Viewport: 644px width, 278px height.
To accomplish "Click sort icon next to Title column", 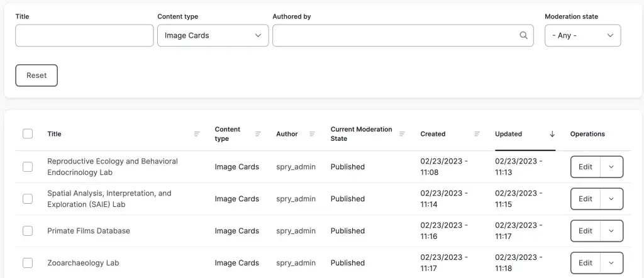I will point(197,134).
